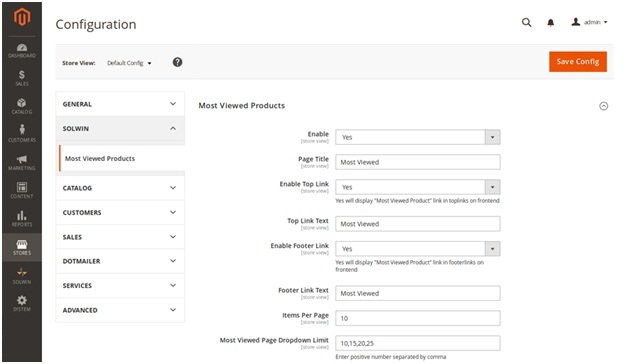This screenshot has height=364, width=628.
Task: Open the Solwin sidebar menu
Action: (22, 276)
